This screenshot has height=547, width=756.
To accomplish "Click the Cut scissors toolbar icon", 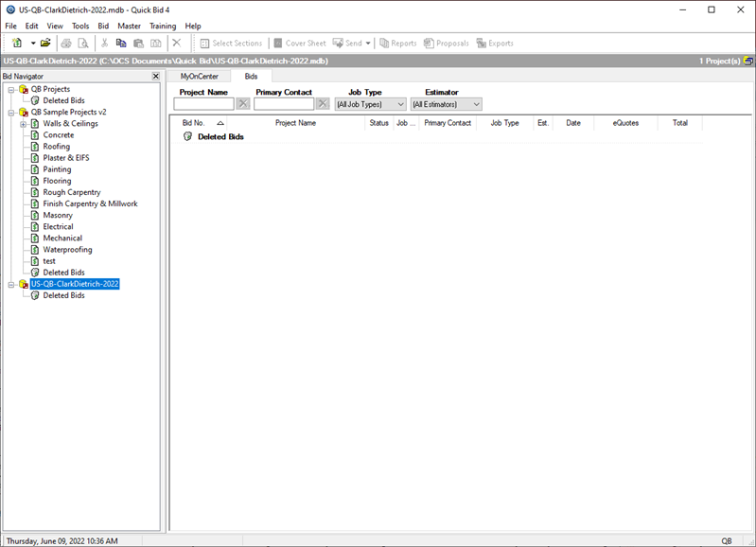I will [x=104, y=44].
